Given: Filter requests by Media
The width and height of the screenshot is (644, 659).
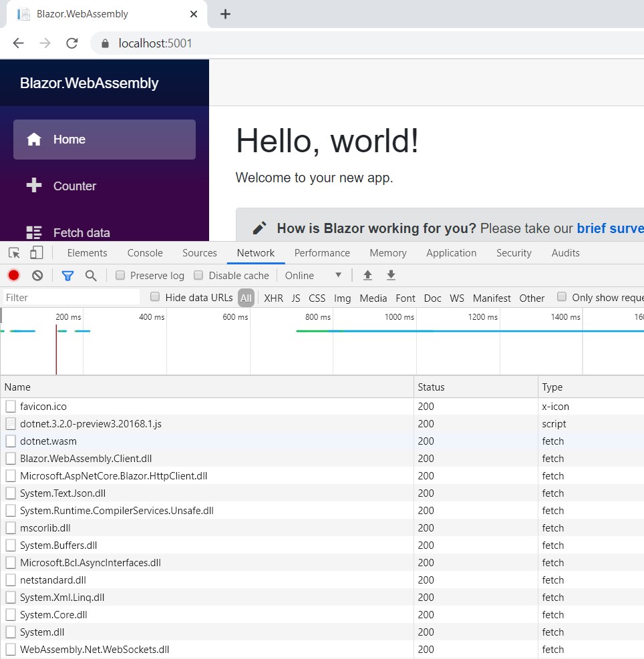Looking at the screenshot, I should [x=373, y=298].
